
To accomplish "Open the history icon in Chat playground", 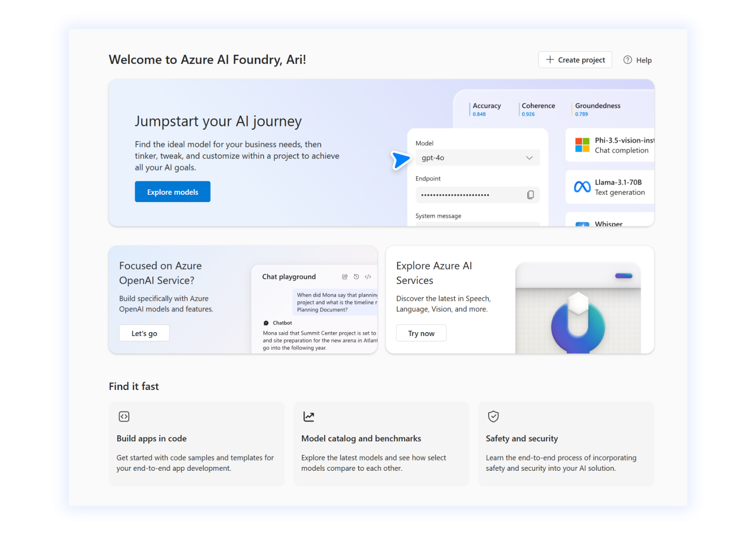I will click(x=356, y=276).
